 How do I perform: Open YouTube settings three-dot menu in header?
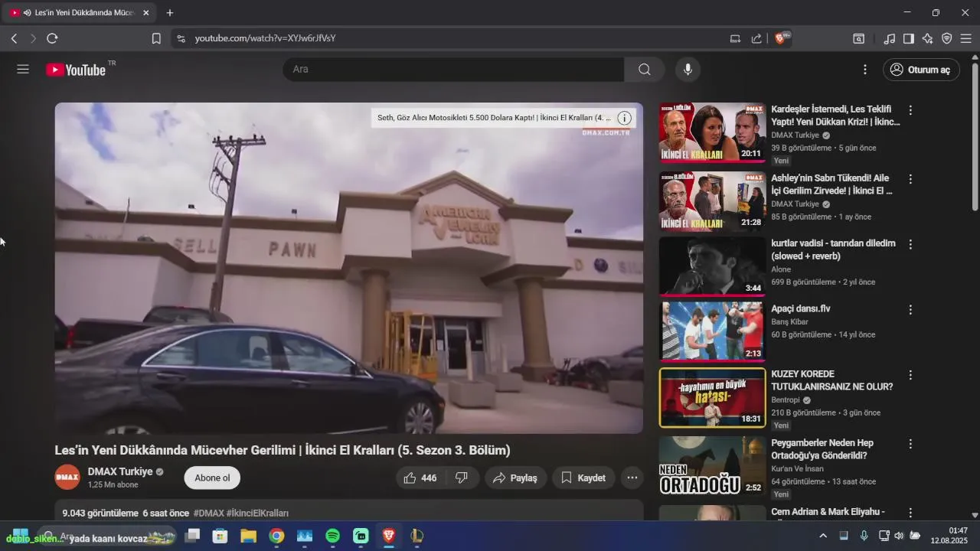(x=865, y=70)
